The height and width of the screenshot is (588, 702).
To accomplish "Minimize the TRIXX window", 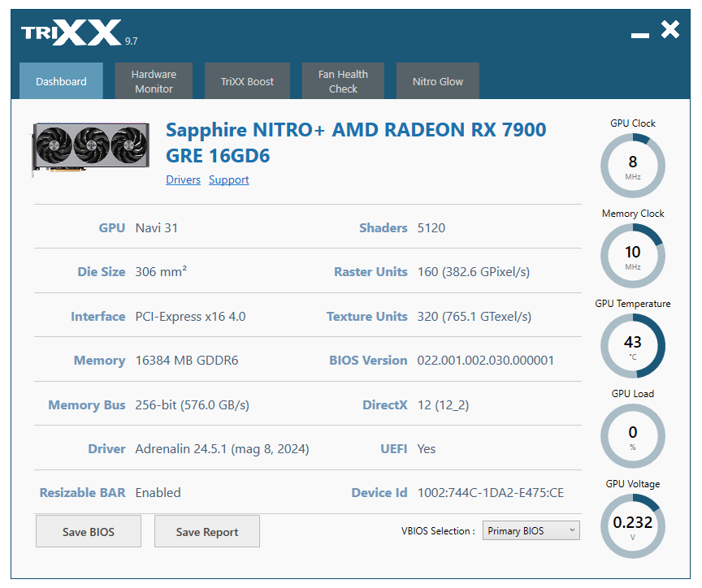I will (639, 35).
